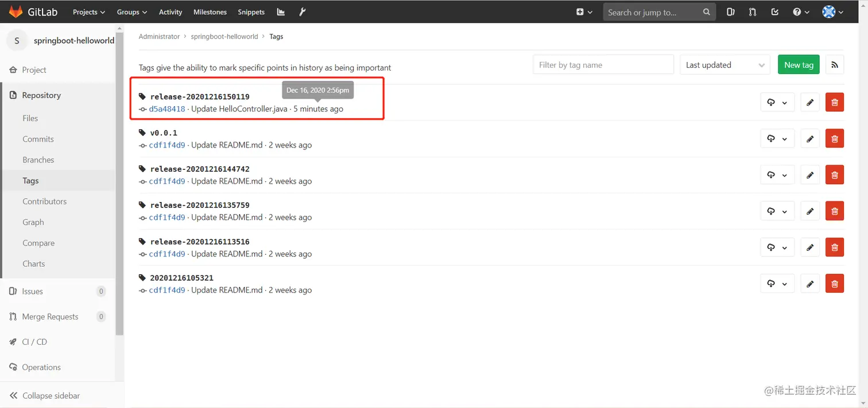Open download dropdown for v0.0.1
868x408 pixels.
(777, 138)
